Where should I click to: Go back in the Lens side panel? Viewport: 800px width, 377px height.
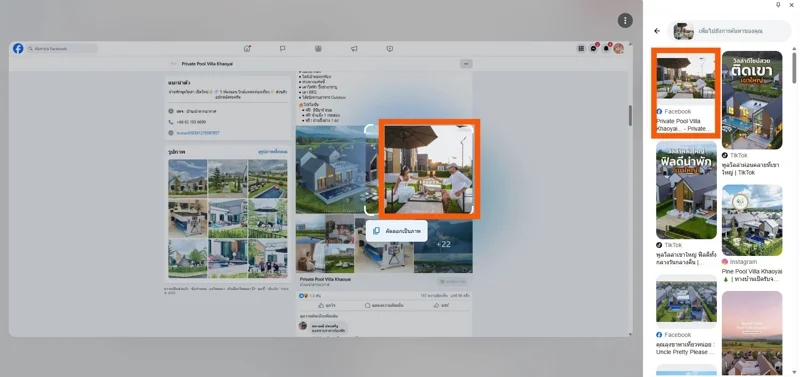click(657, 31)
